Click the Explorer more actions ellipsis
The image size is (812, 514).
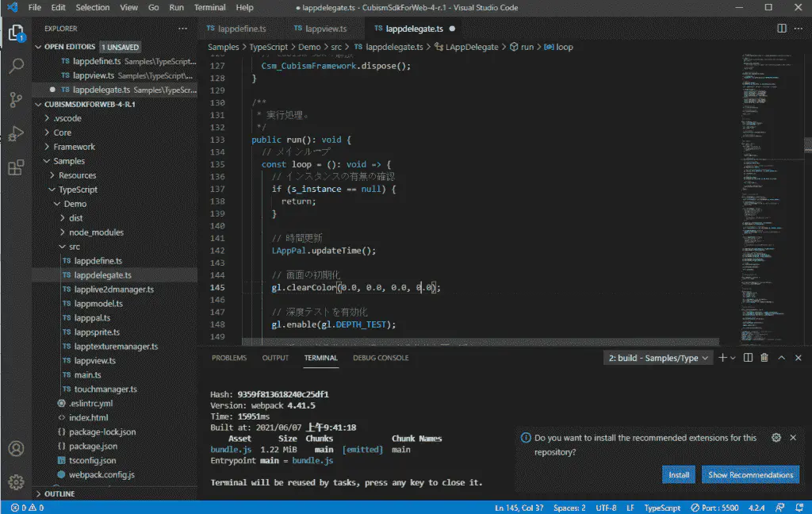[183, 29]
